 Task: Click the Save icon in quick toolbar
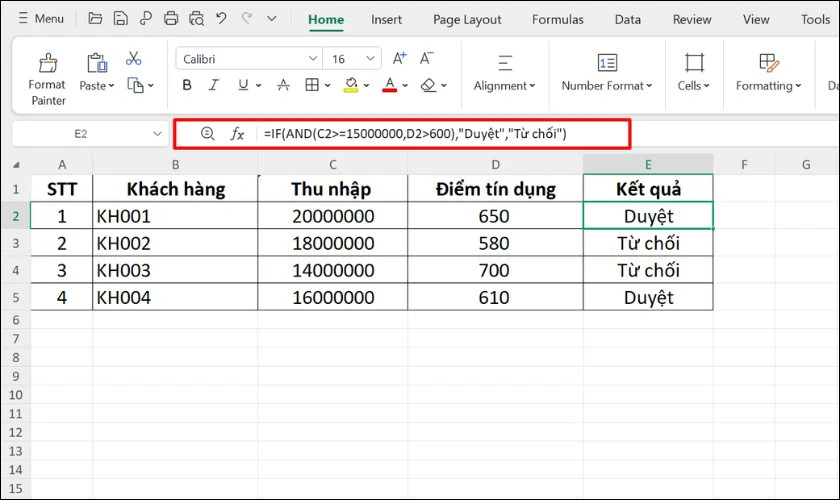(x=121, y=19)
